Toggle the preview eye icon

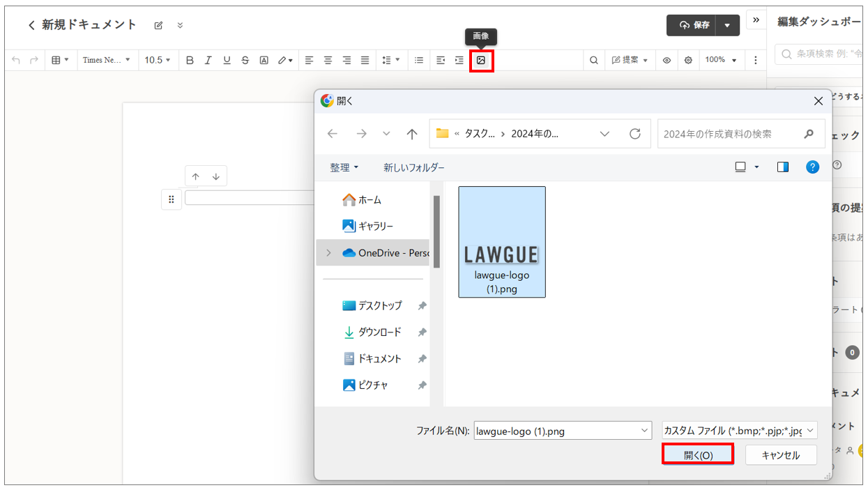click(667, 61)
